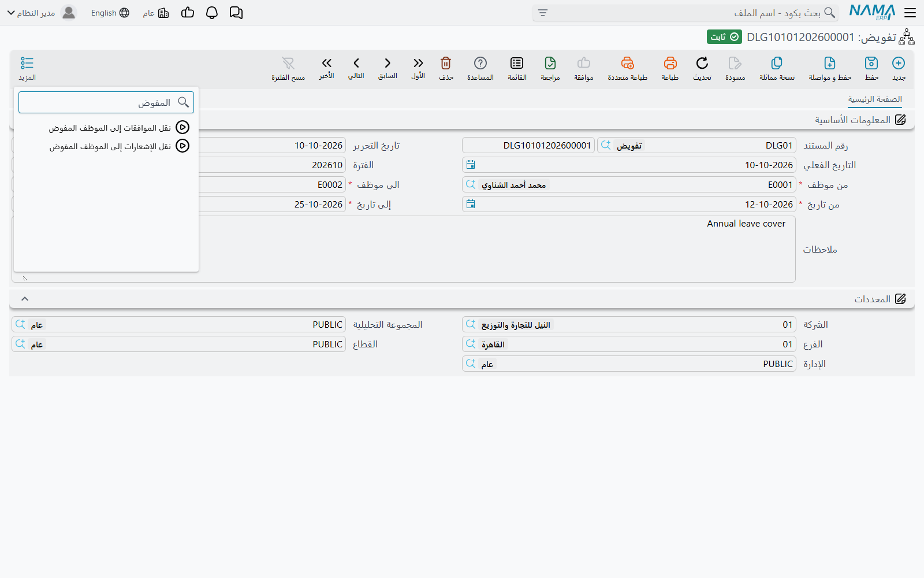Click the طباعة (Print) icon

point(670,63)
